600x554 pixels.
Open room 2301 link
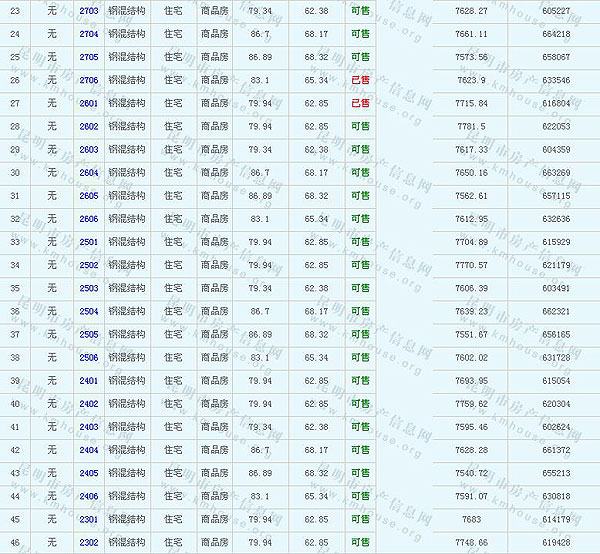pos(88,519)
